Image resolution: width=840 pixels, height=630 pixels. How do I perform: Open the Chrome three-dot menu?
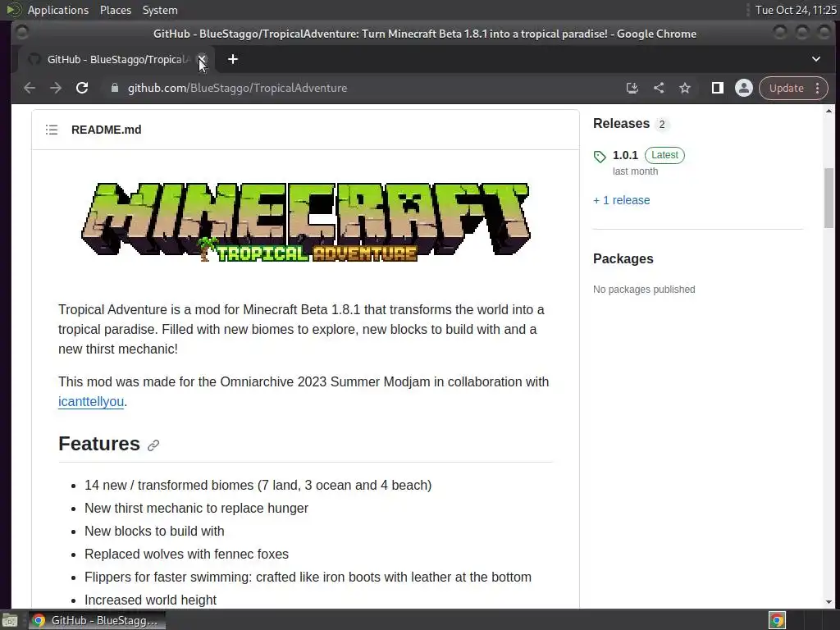pyautogui.click(x=818, y=88)
